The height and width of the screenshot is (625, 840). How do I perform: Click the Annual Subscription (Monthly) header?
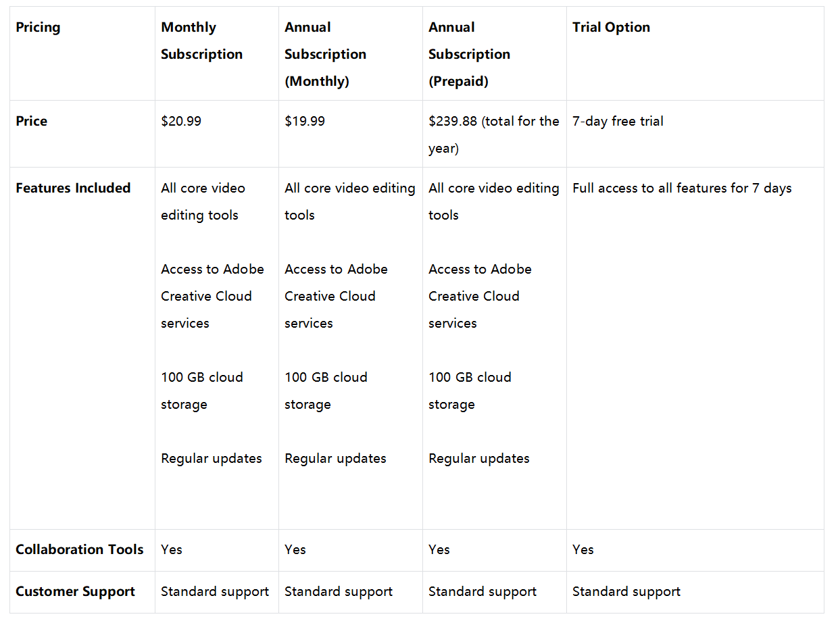pyautogui.click(x=325, y=54)
